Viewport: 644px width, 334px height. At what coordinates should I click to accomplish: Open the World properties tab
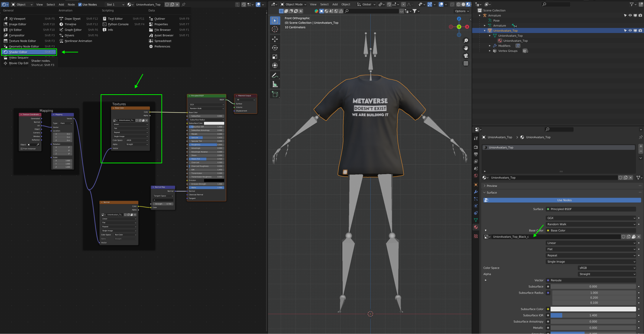[x=476, y=175]
